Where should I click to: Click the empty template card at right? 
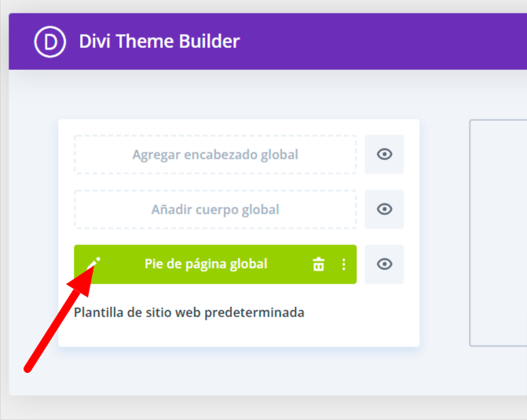pyautogui.click(x=498, y=232)
